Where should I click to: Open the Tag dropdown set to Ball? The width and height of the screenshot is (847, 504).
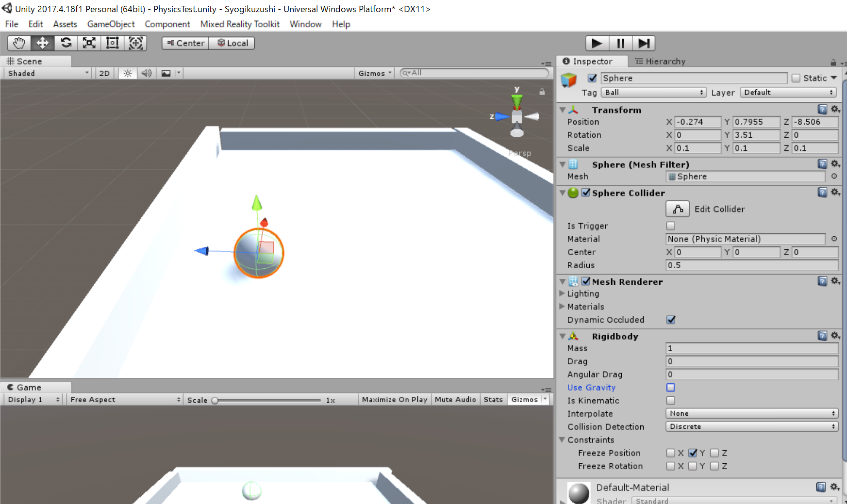[653, 92]
